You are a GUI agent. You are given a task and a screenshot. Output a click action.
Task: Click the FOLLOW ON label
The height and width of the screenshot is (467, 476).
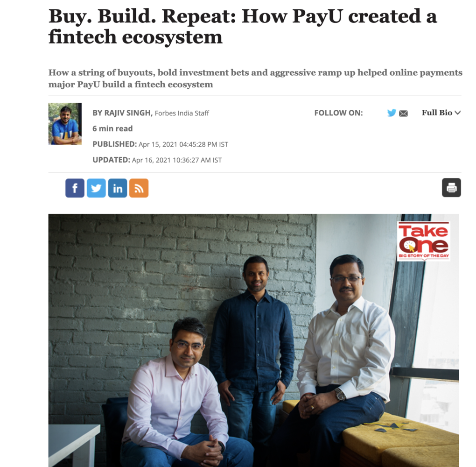[338, 113]
